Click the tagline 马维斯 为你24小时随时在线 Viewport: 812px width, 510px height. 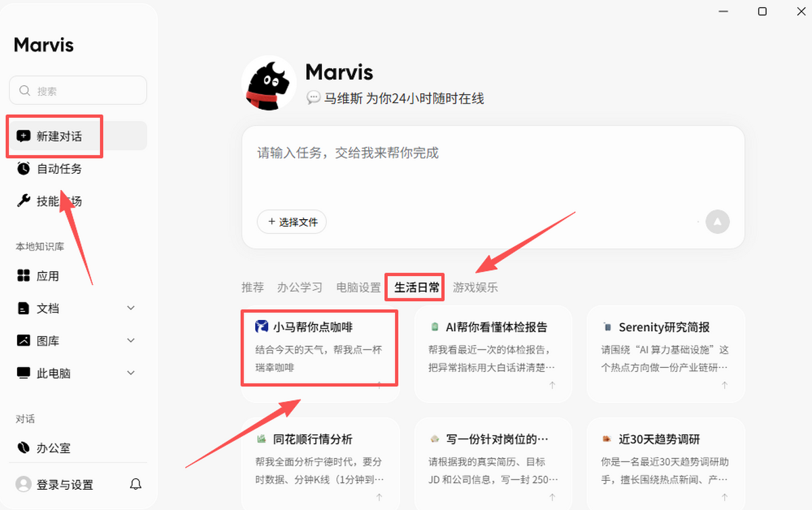[404, 98]
